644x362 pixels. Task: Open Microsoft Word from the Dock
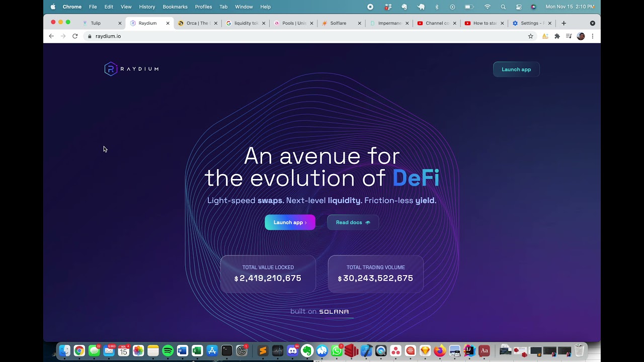click(183, 350)
